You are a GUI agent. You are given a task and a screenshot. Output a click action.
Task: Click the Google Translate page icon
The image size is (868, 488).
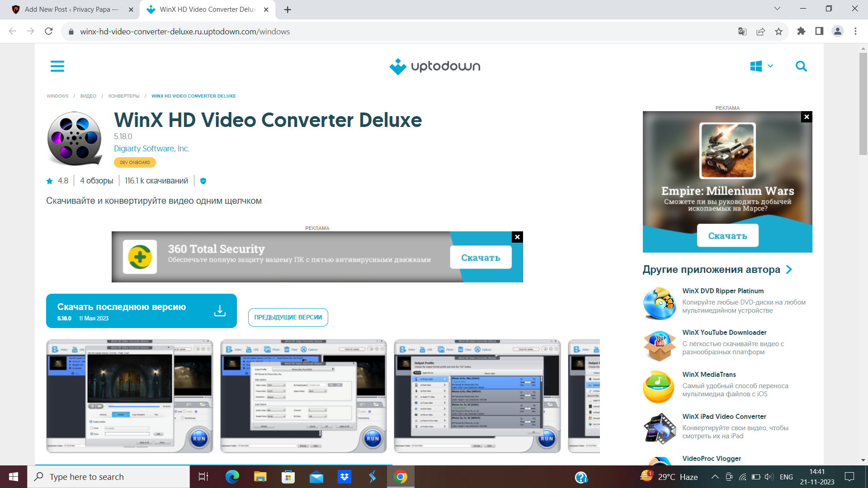(742, 32)
